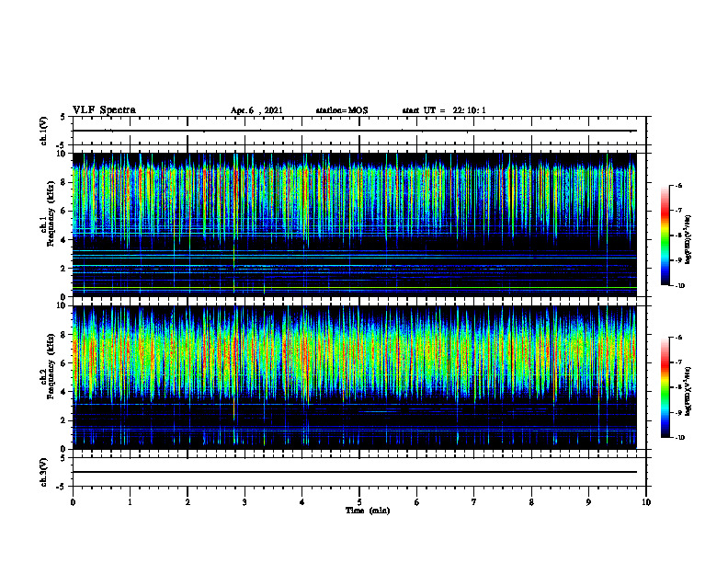Click the "5" tick on ch.1(V) axis
Screen dimensions: 728x563
coord(63,117)
